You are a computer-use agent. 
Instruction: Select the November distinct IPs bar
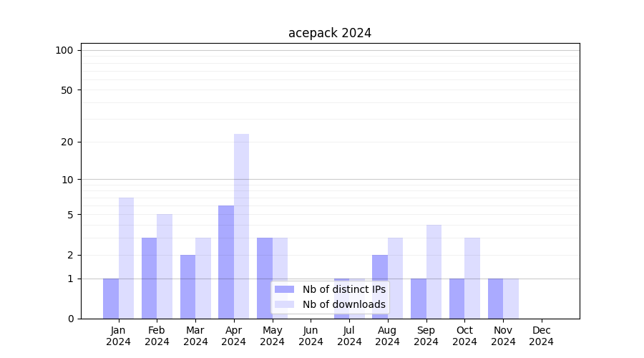(x=495, y=299)
